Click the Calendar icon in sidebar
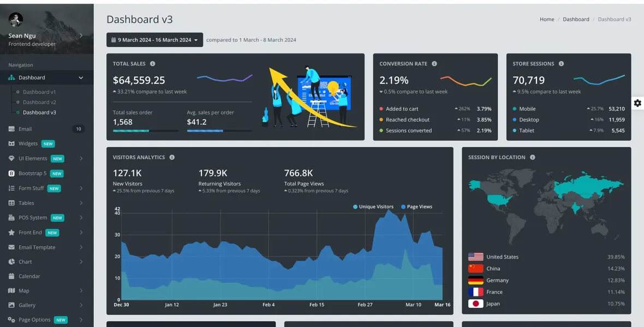The width and height of the screenshot is (644, 327). point(11,276)
